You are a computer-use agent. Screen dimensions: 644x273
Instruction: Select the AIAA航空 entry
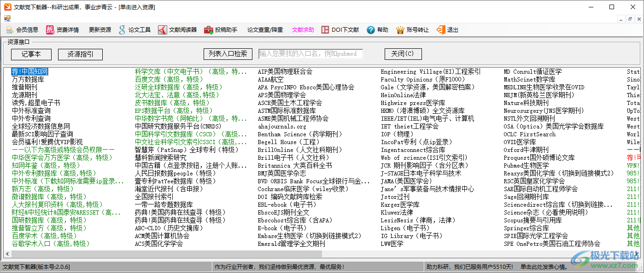(x=270, y=80)
